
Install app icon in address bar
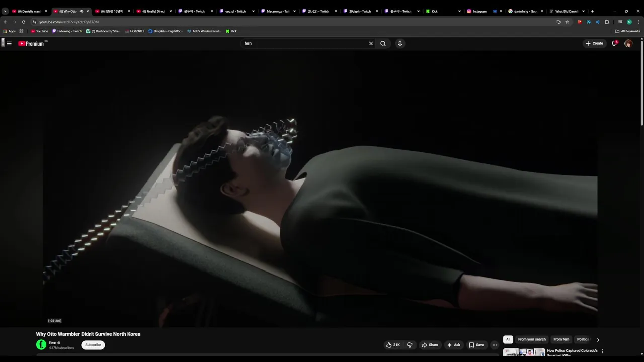point(558,22)
